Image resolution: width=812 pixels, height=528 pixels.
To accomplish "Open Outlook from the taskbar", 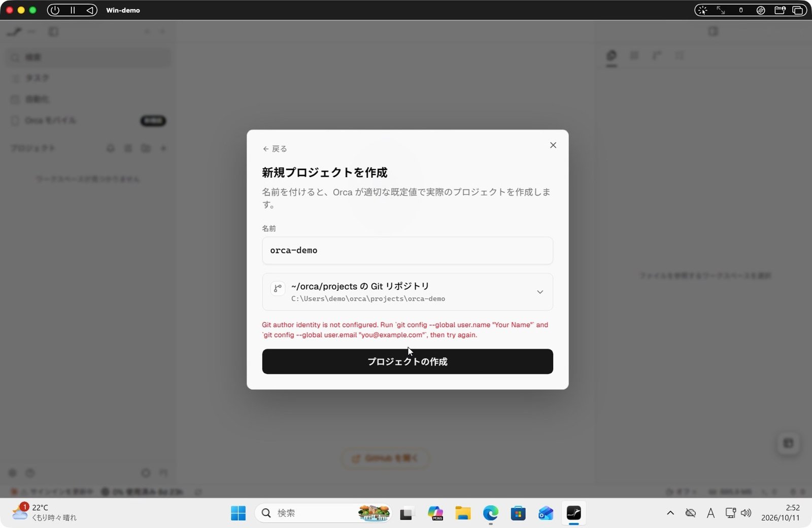I will [x=546, y=513].
